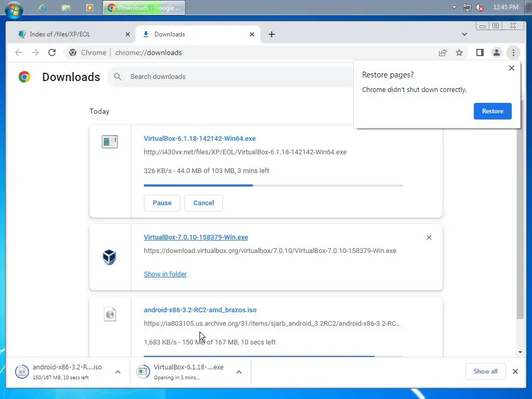
Task: Click the VirtualBox-6.1.18 file icon
Action: [110, 141]
